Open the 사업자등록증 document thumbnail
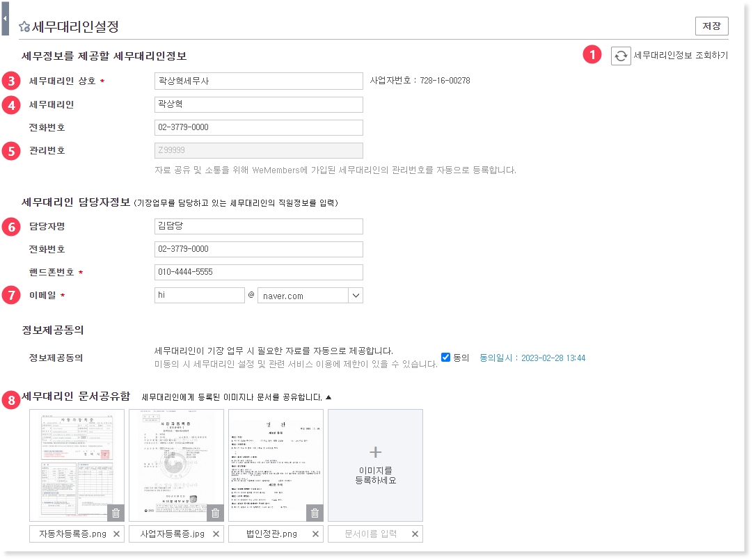Image resolution: width=753 pixels, height=560 pixels. pos(176,461)
